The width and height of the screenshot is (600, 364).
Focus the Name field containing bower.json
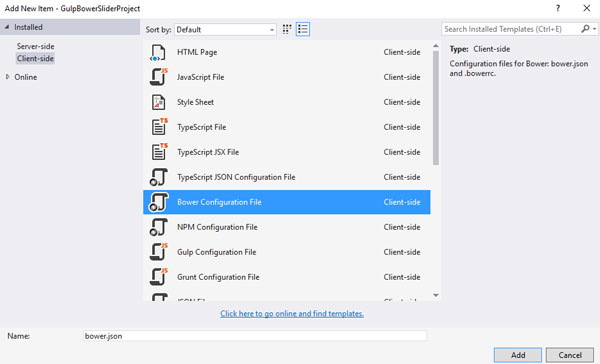pos(255,336)
